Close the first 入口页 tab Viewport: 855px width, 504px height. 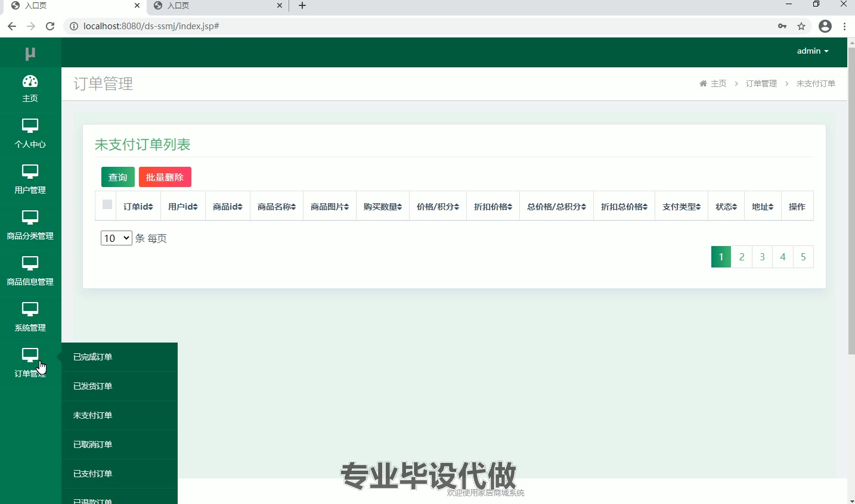(x=137, y=5)
